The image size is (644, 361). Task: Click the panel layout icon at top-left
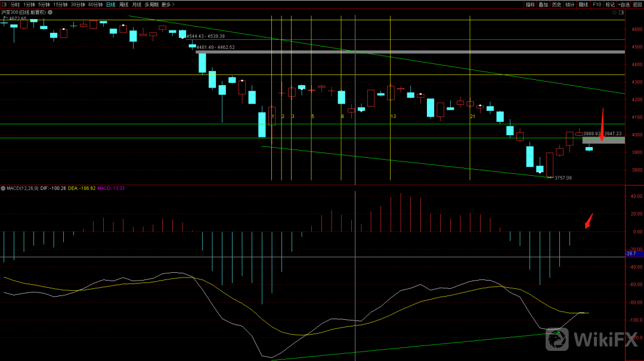click(4, 4)
